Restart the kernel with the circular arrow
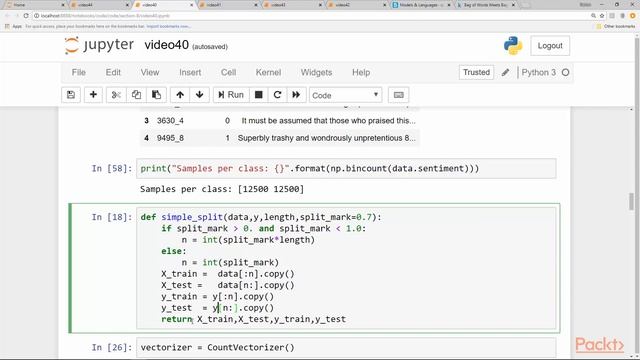Image resolution: width=640 pixels, height=360 pixels. (277, 95)
